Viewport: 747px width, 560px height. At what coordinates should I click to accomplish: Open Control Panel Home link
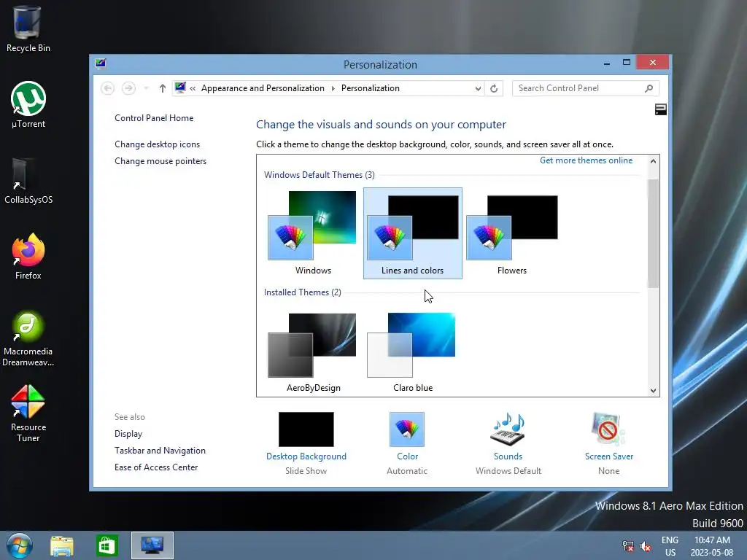pyautogui.click(x=154, y=118)
